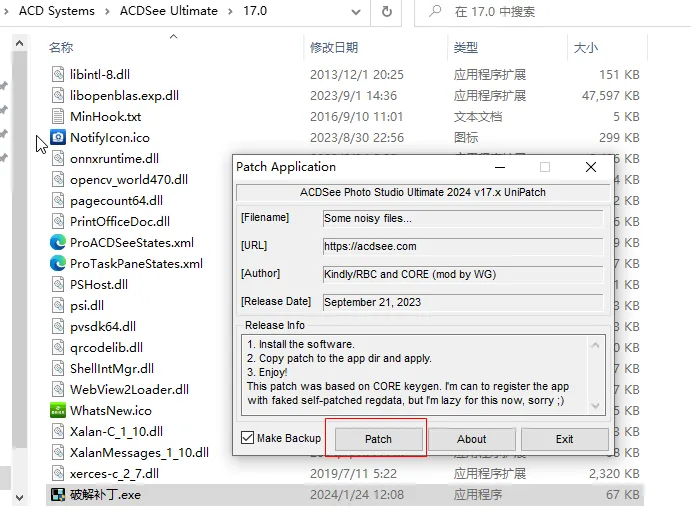The image size is (691, 514).
Task: Click the Edge icon of ProTaskPaneStates.xml
Action: click(x=58, y=264)
